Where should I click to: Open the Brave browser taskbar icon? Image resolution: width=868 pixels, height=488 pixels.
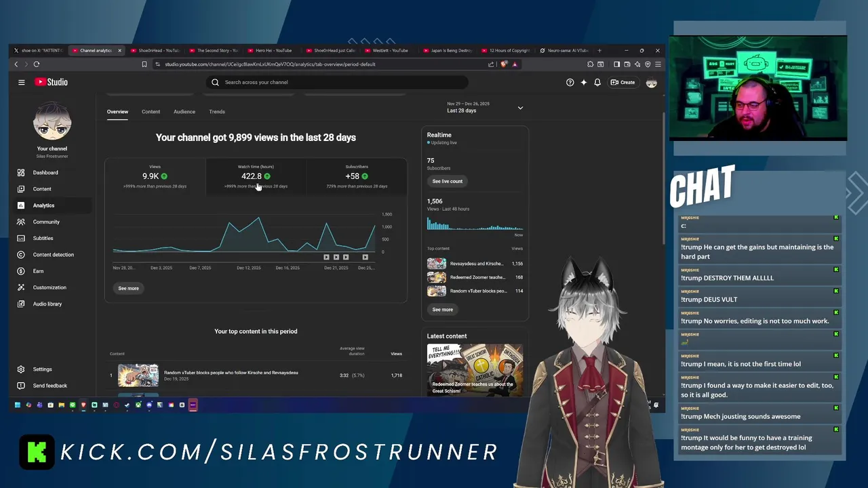coord(83,405)
